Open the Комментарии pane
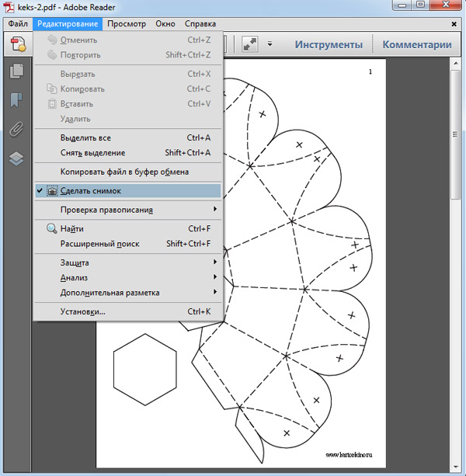This screenshot has height=476, width=466. tap(416, 44)
